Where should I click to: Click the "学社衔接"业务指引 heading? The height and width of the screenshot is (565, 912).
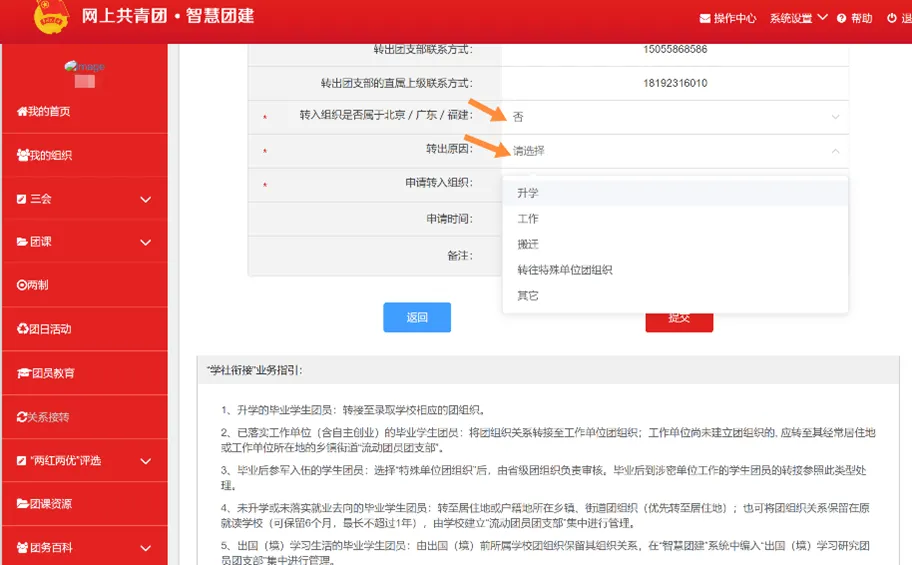click(255, 371)
